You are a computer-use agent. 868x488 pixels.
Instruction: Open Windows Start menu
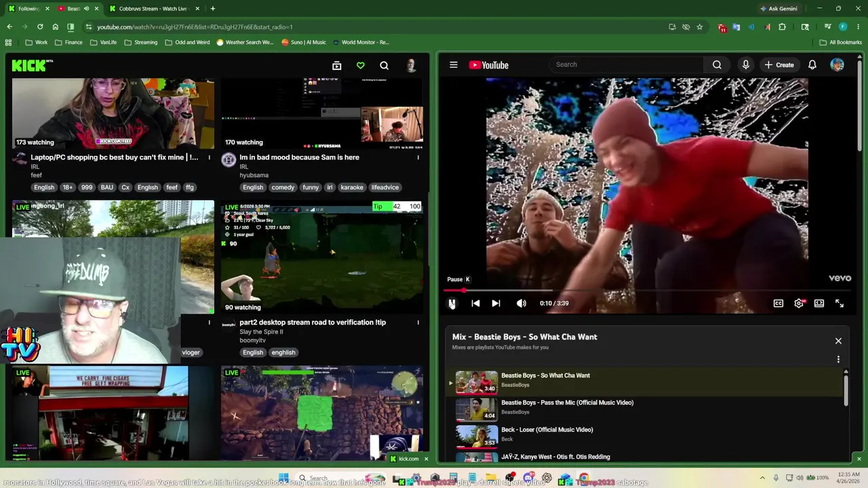point(283,478)
